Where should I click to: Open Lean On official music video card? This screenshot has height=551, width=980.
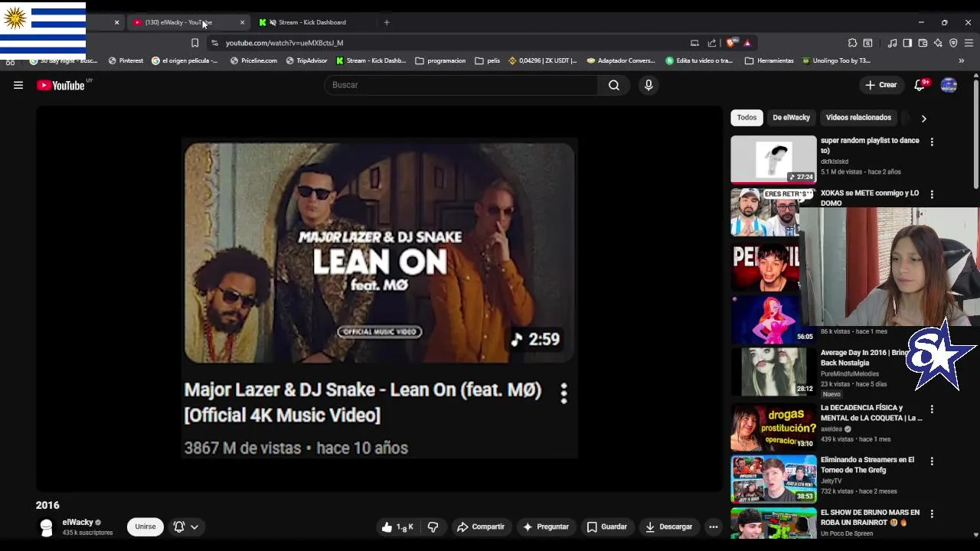pyautogui.click(x=380, y=298)
